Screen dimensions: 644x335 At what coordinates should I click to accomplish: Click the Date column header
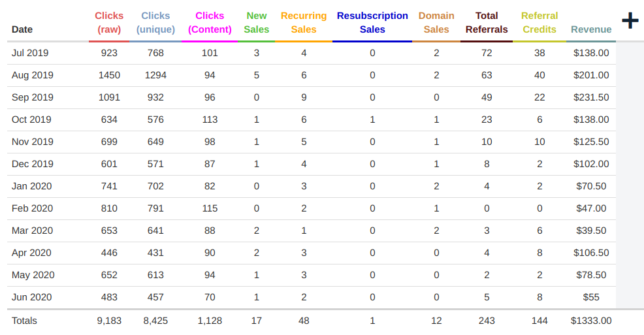(22, 29)
